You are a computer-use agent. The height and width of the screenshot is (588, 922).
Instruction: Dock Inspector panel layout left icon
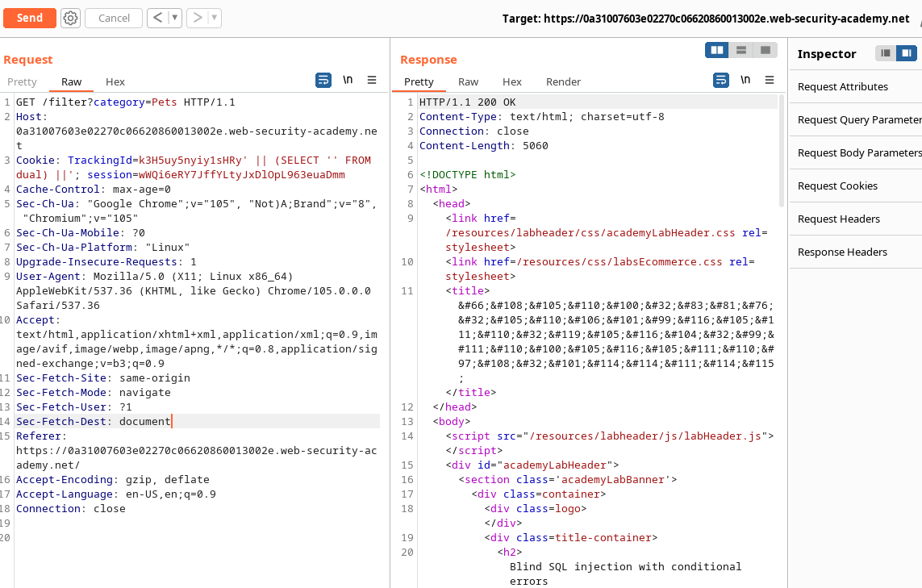886,53
